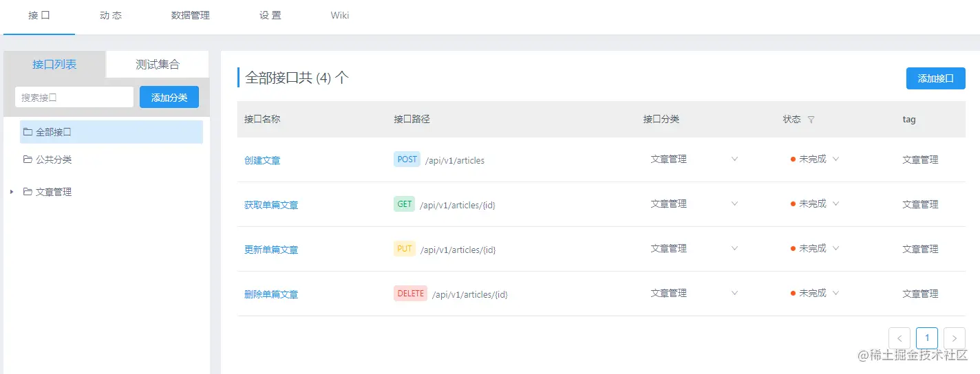Open the Wiki tab
The height and width of the screenshot is (374, 980).
pos(340,15)
